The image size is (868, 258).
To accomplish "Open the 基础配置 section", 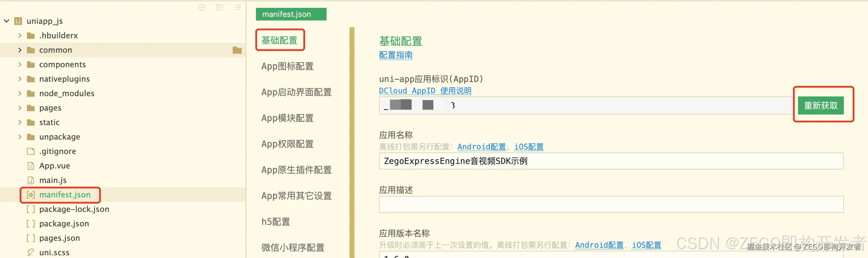I will pos(280,40).
